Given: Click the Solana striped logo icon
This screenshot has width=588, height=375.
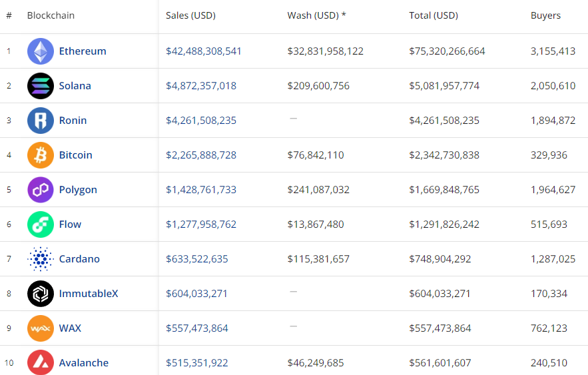Looking at the screenshot, I should [41, 86].
